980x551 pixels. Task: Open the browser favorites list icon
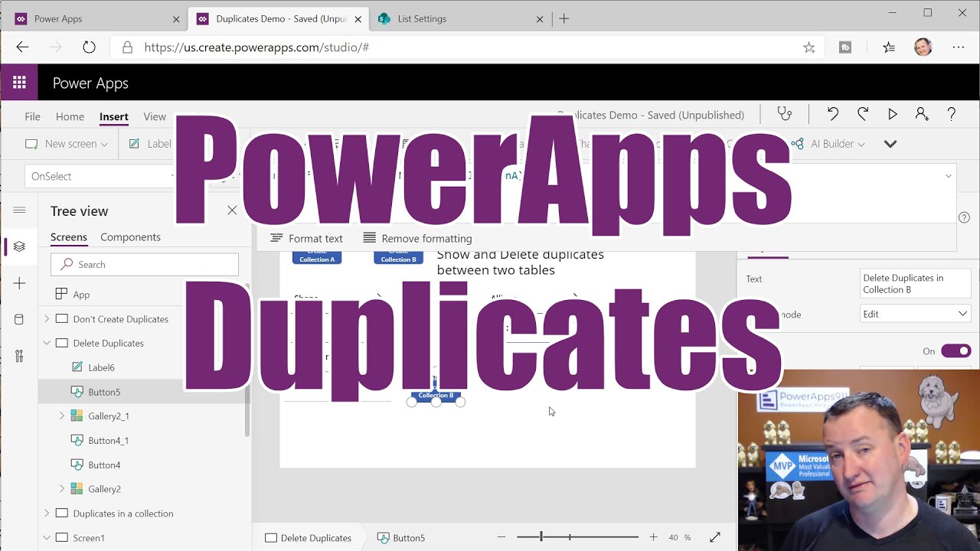[888, 47]
